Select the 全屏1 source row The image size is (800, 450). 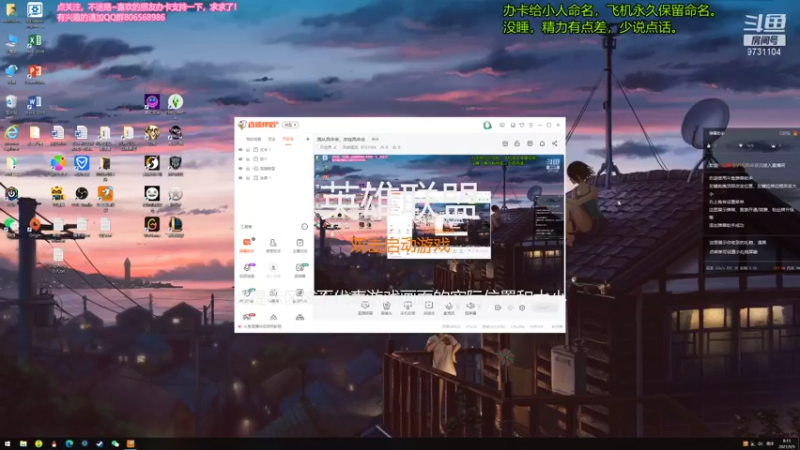(x=274, y=178)
